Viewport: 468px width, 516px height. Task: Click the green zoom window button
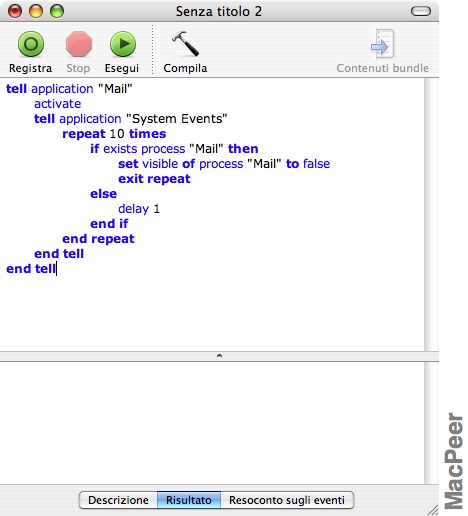click(57, 11)
